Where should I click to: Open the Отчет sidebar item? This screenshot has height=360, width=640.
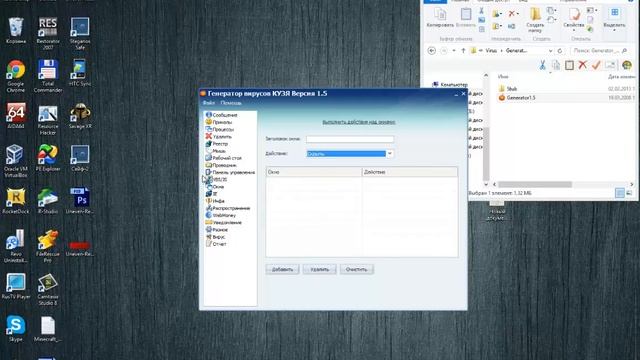pos(216,244)
